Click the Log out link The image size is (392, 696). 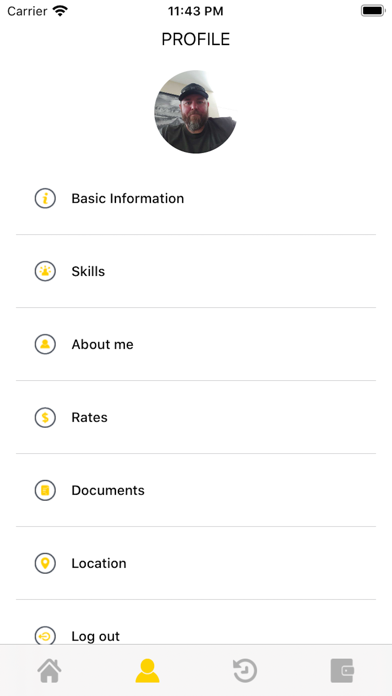(x=95, y=636)
